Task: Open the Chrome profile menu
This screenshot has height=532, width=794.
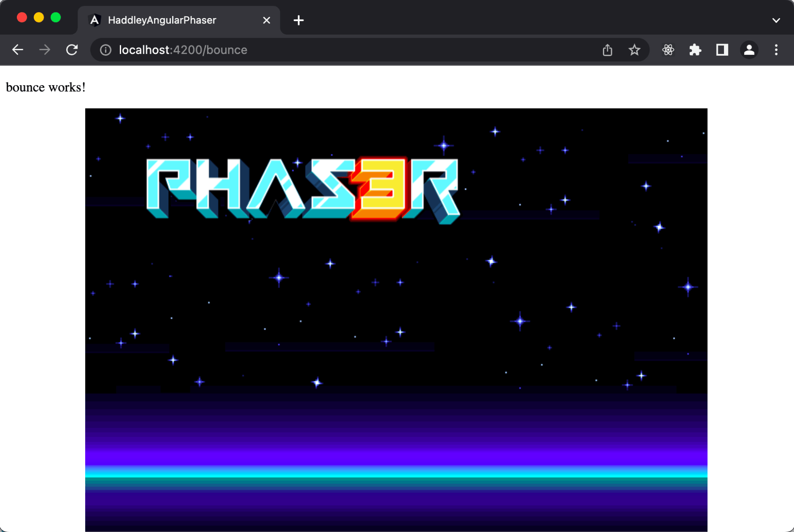Action: tap(749, 50)
